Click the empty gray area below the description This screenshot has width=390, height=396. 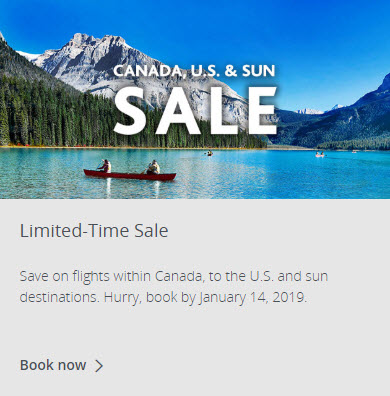[x=195, y=330]
